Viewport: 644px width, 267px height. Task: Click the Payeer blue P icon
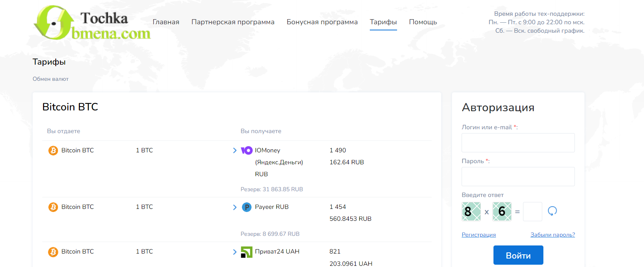pos(247,207)
